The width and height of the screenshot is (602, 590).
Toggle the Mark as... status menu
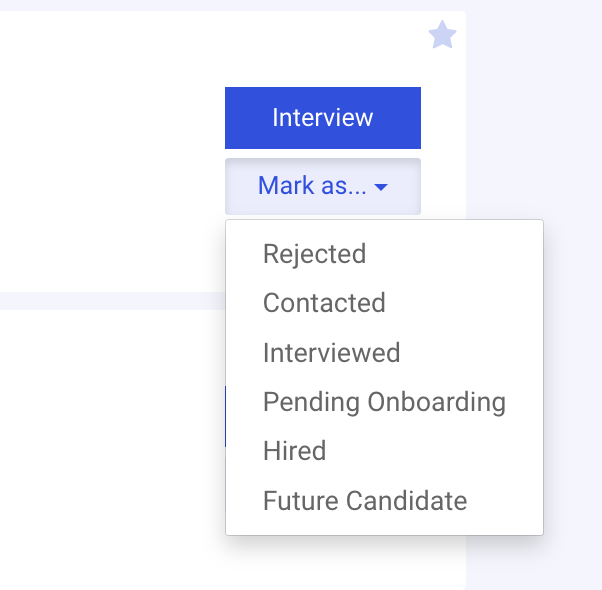pos(322,185)
